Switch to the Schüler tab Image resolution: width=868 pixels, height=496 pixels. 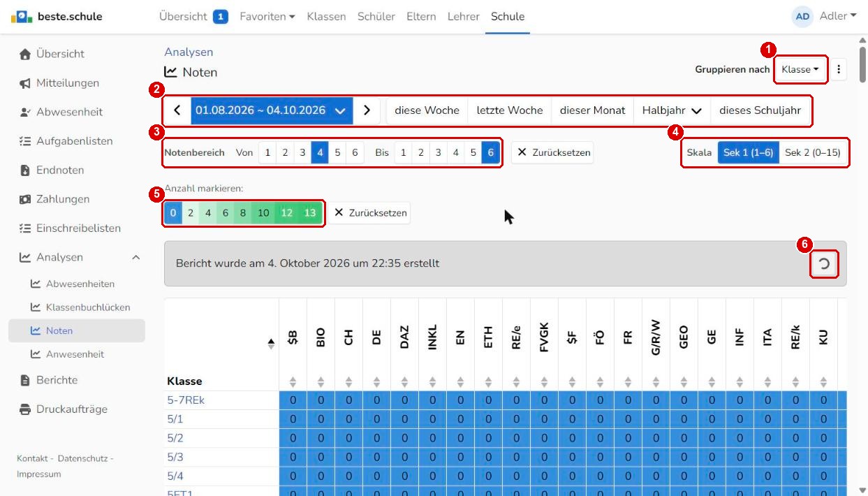click(x=376, y=16)
